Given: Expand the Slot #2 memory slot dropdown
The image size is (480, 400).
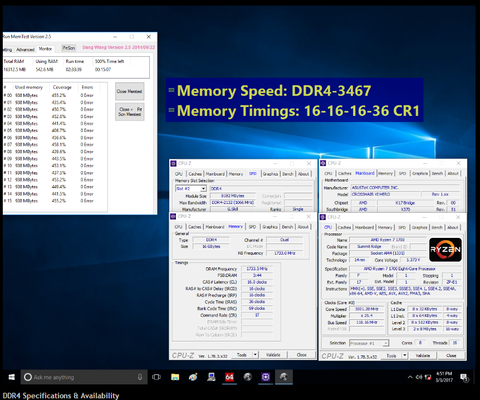Looking at the screenshot, I should pyautogui.click(x=203, y=189).
